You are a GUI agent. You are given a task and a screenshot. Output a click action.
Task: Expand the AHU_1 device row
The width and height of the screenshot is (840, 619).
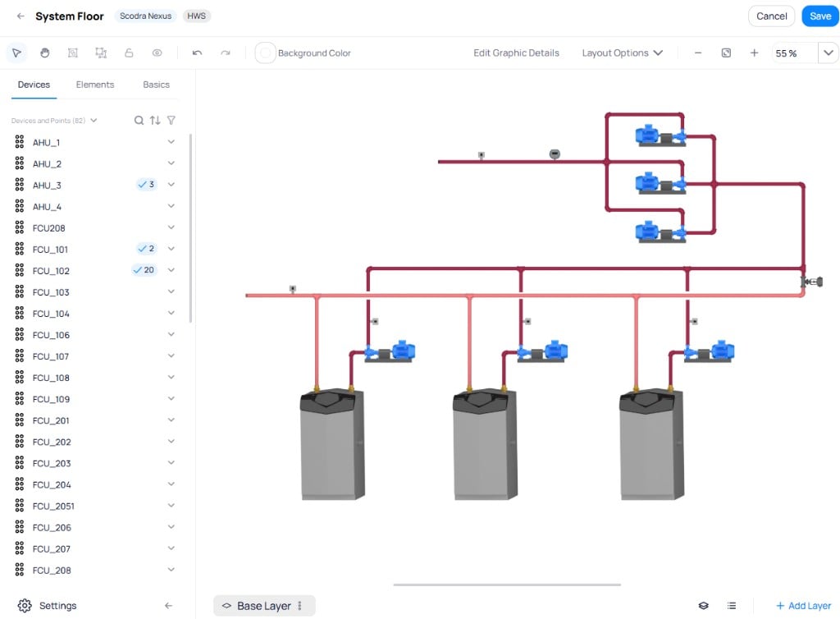(171, 142)
